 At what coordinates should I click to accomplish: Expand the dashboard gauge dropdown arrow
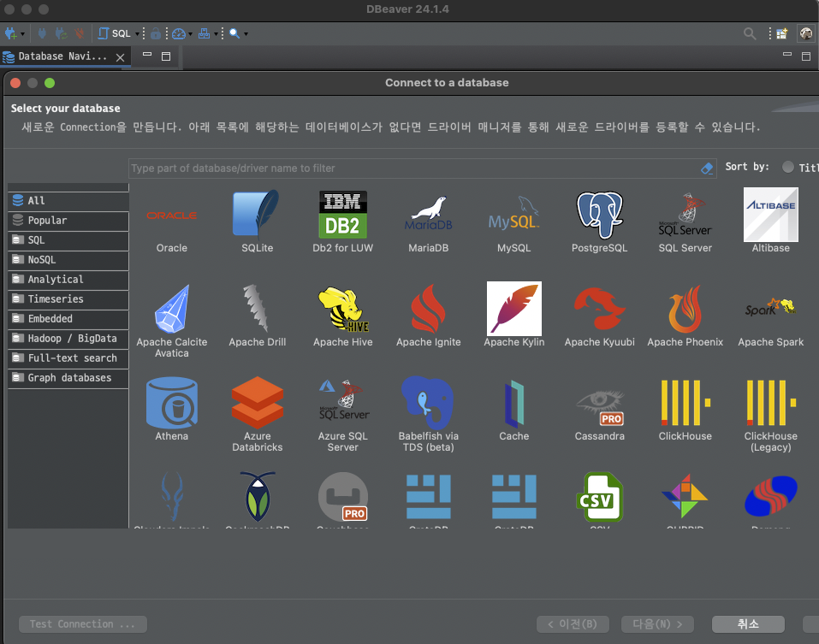190,34
